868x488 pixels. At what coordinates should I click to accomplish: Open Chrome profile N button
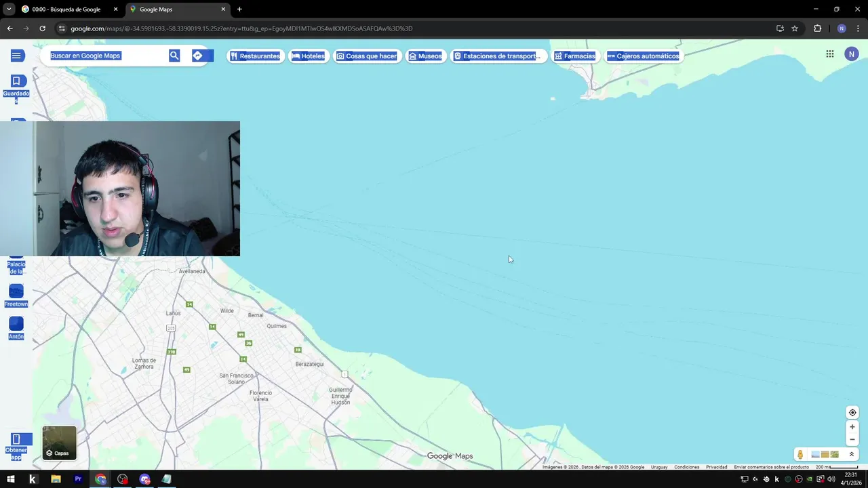pyautogui.click(x=842, y=28)
